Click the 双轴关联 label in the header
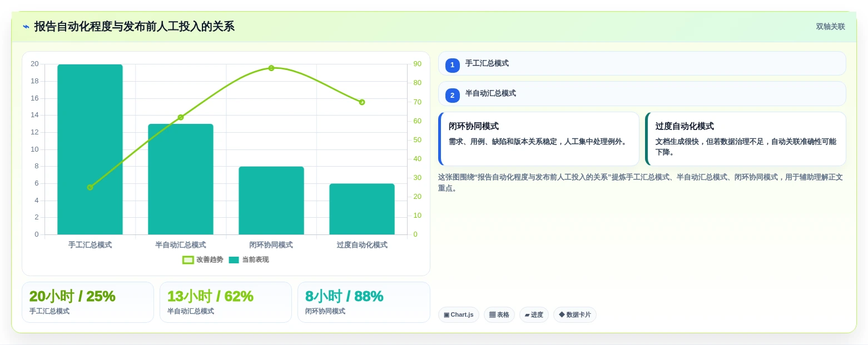 [830, 27]
